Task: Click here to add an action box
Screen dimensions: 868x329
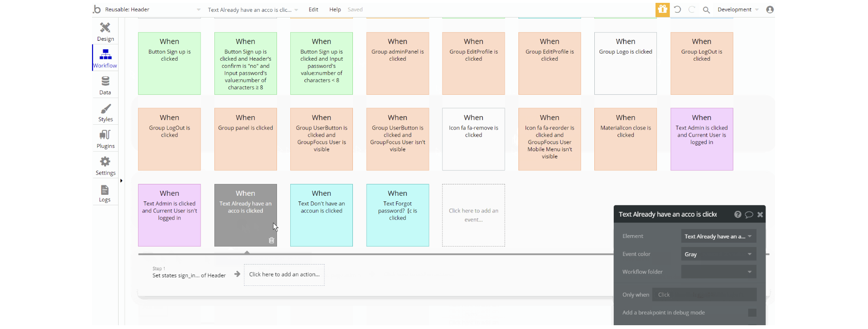Action: coord(284,274)
